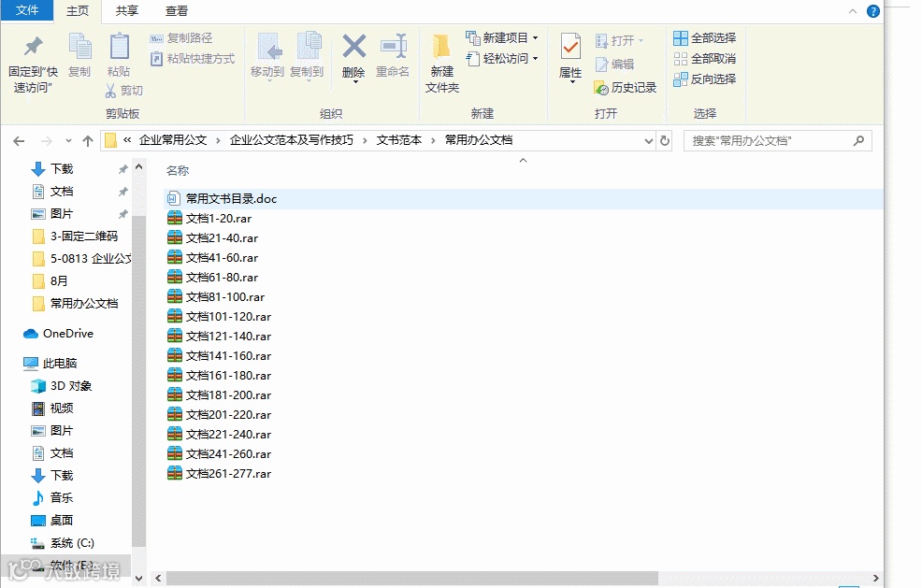
Task: Click the Move To (移动到) icon
Action: tap(268, 46)
